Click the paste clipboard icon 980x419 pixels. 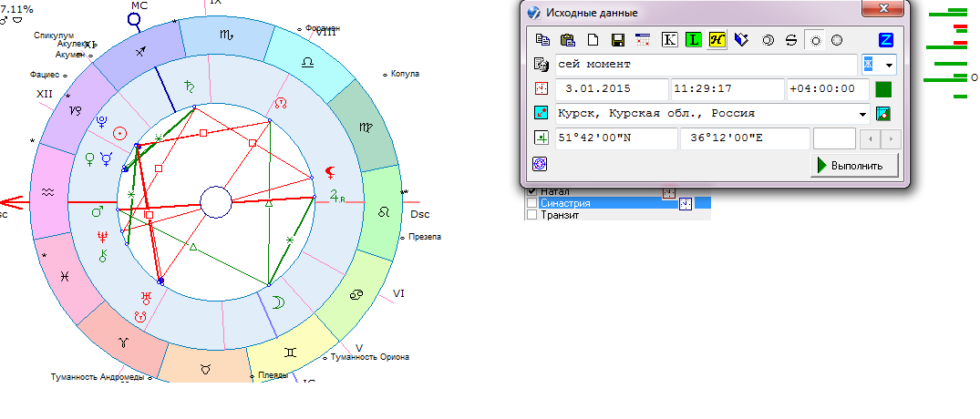click(567, 39)
